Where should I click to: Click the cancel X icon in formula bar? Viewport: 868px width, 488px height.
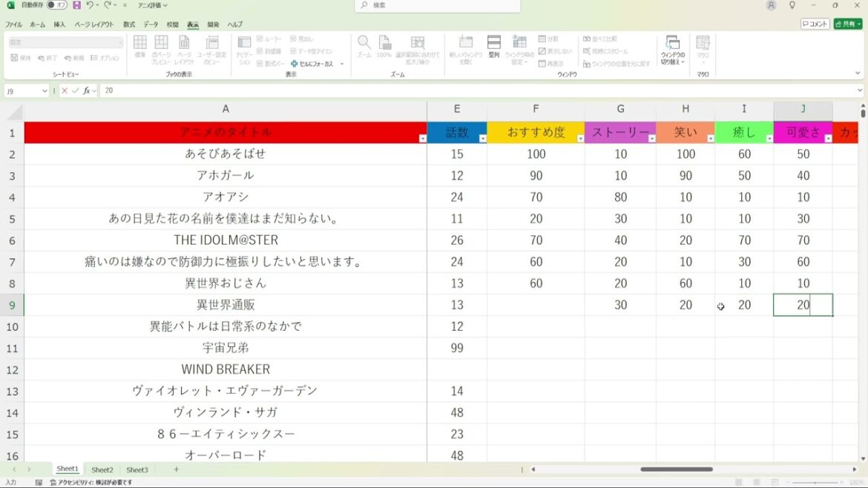[65, 90]
